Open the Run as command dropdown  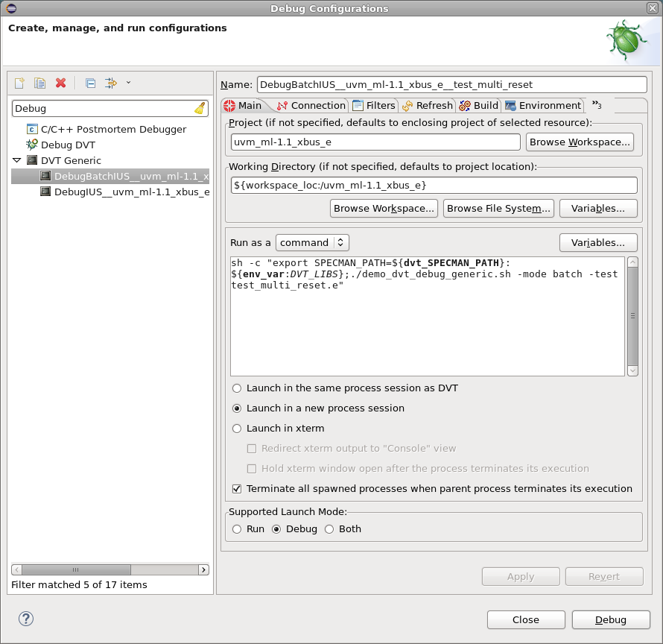[312, 242]
